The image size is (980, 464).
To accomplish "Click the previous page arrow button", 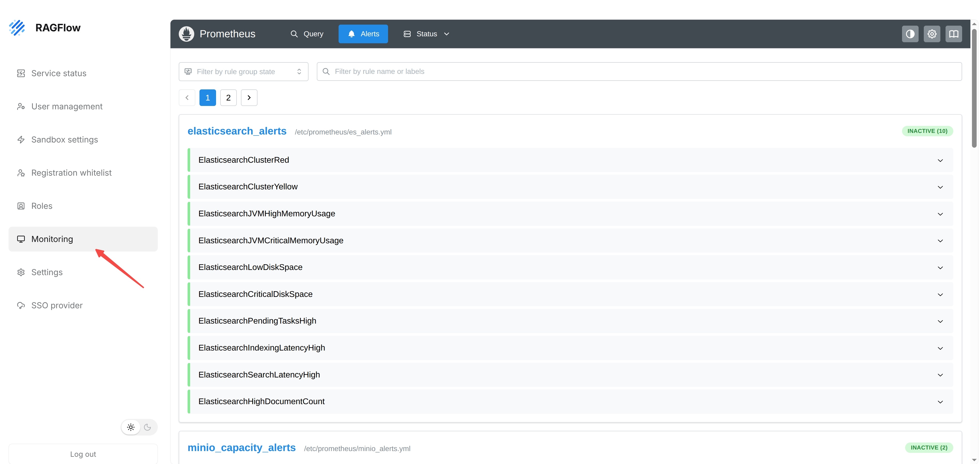I will [x=187, y=98].
